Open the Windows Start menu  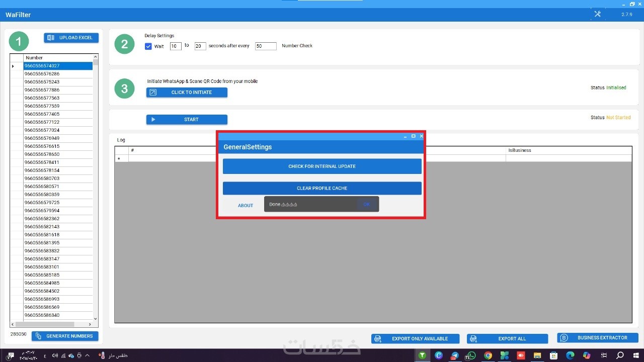(636, 355)
